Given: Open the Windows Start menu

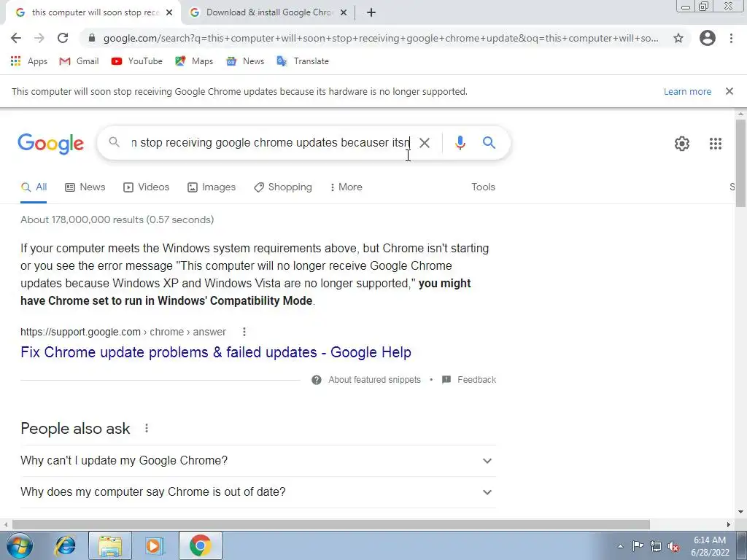Looking at the screenshot, I should [20, 545].
